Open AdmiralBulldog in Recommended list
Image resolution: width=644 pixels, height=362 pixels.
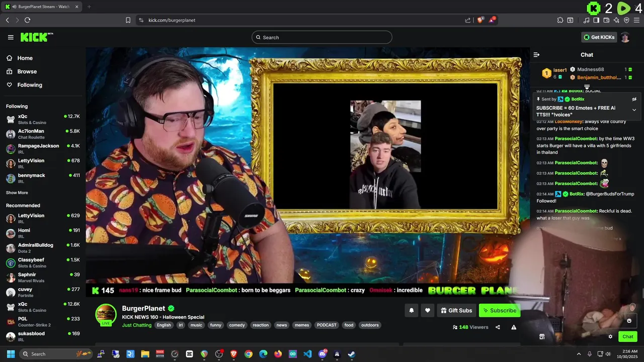(x=43, y=248)
